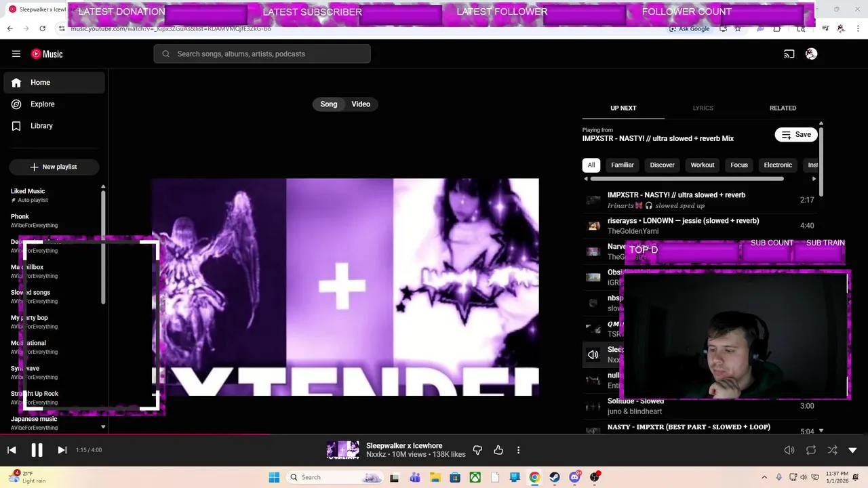
Task: Open Chrome media controls icon
Action: (x=825, y=28)
